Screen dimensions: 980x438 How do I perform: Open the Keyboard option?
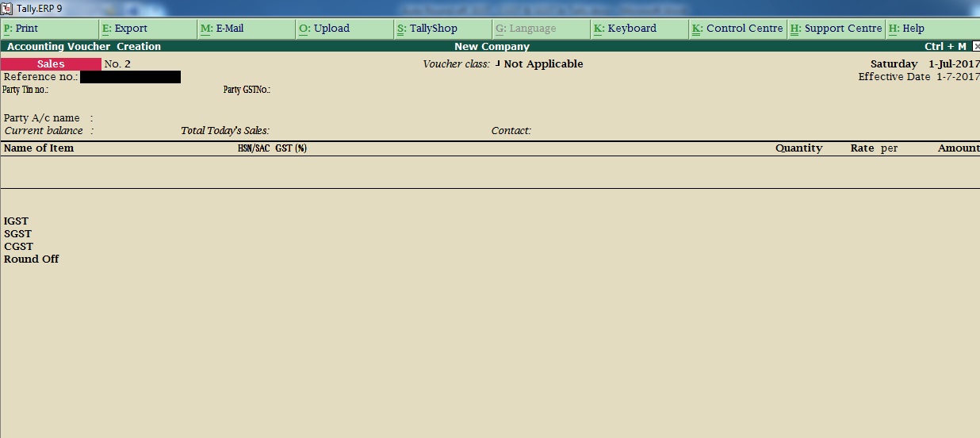tap(639, 29)
